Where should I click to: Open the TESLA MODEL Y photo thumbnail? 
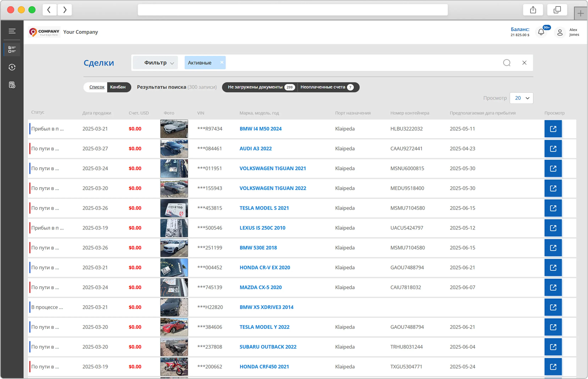[x=174, y=327]
